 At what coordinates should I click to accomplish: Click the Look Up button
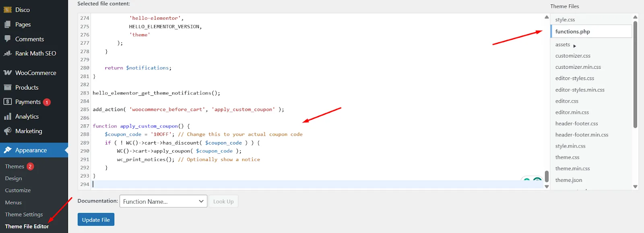(223, 201)
